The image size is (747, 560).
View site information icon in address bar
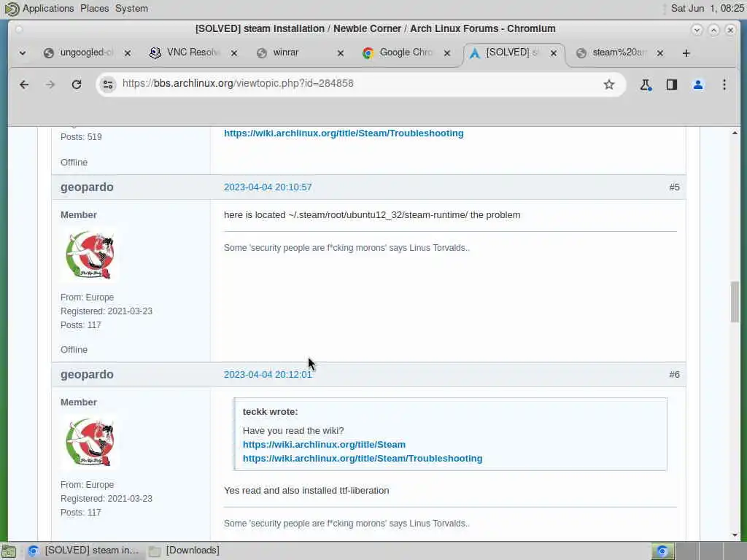[x=108, y=85]
